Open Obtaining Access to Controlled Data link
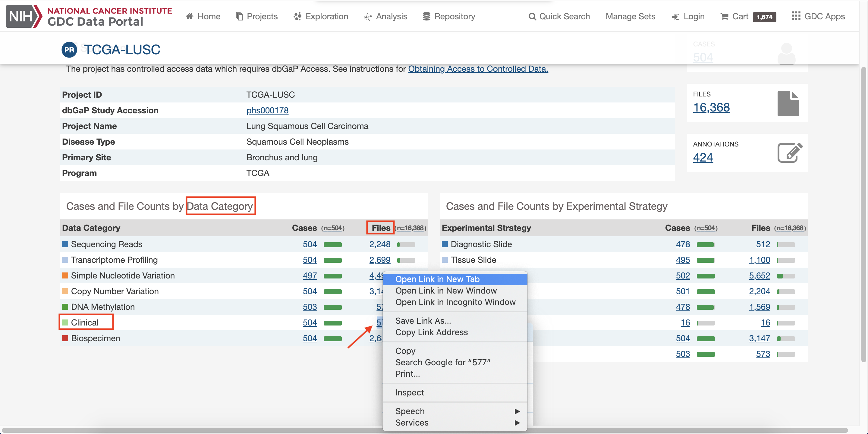This screenshot has width=868, height=434. pos(478,69)
